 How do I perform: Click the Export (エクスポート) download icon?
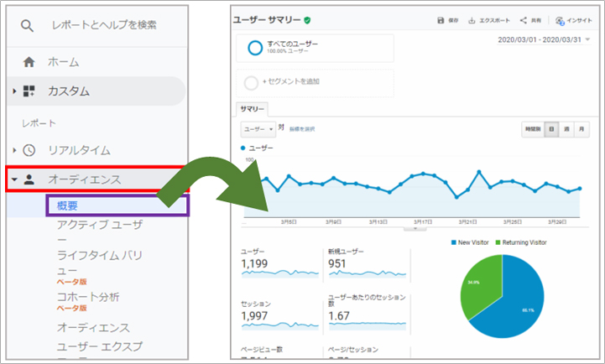[x=472, y=20]
